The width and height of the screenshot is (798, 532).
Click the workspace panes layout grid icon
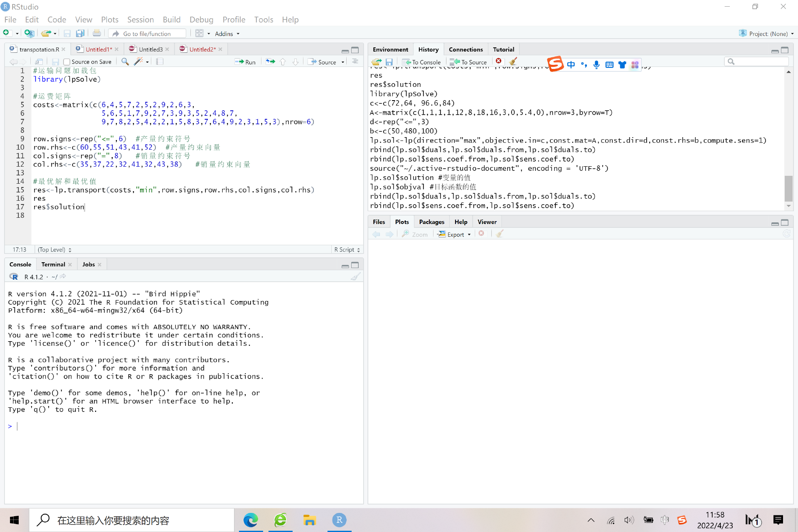199,33
